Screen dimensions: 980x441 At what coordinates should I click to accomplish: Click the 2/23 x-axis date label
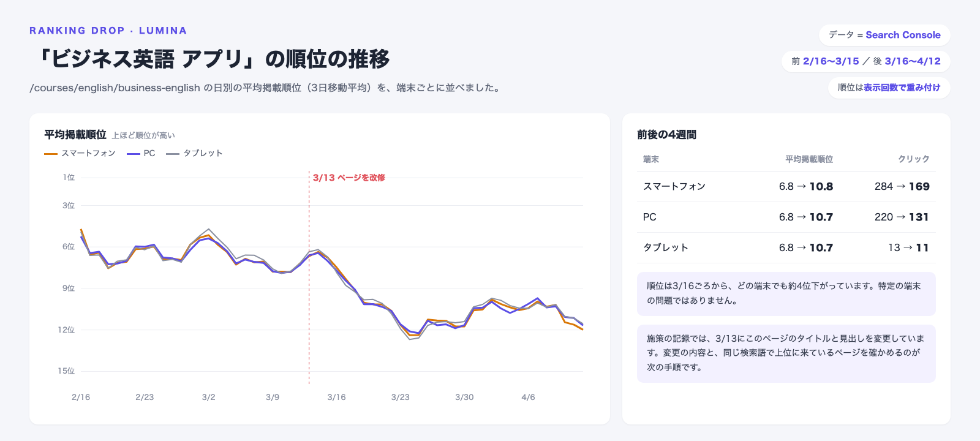(145, 397)
